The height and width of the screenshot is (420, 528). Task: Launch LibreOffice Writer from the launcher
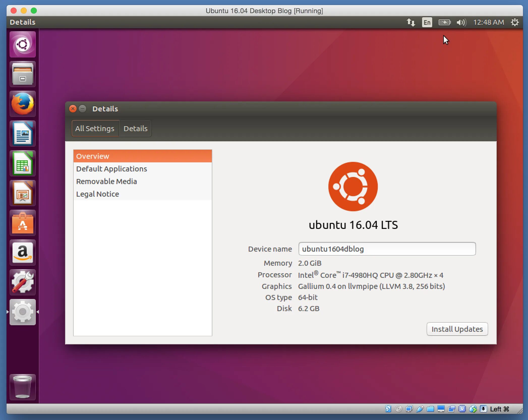23,134
